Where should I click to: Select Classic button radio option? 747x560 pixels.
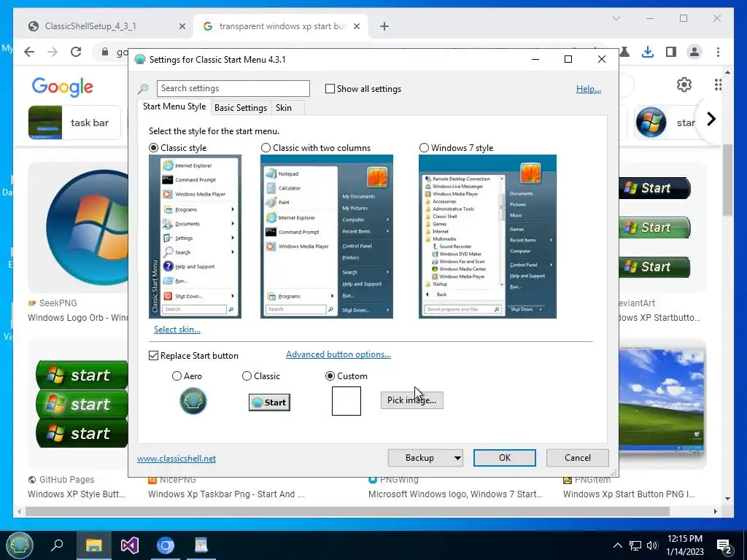pyautogui.click(x=247, y=376)
